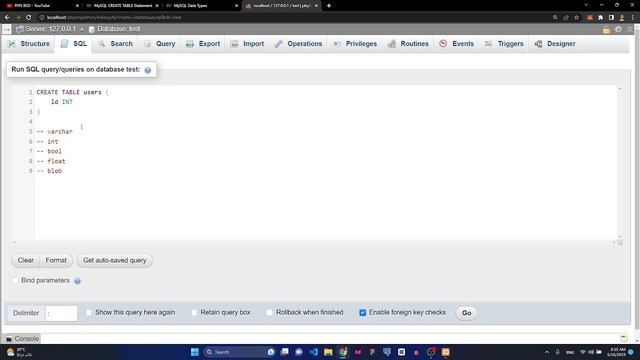640x360 pixels.
Task: Click the '-- float' comment line
Action: coord(51,161)
